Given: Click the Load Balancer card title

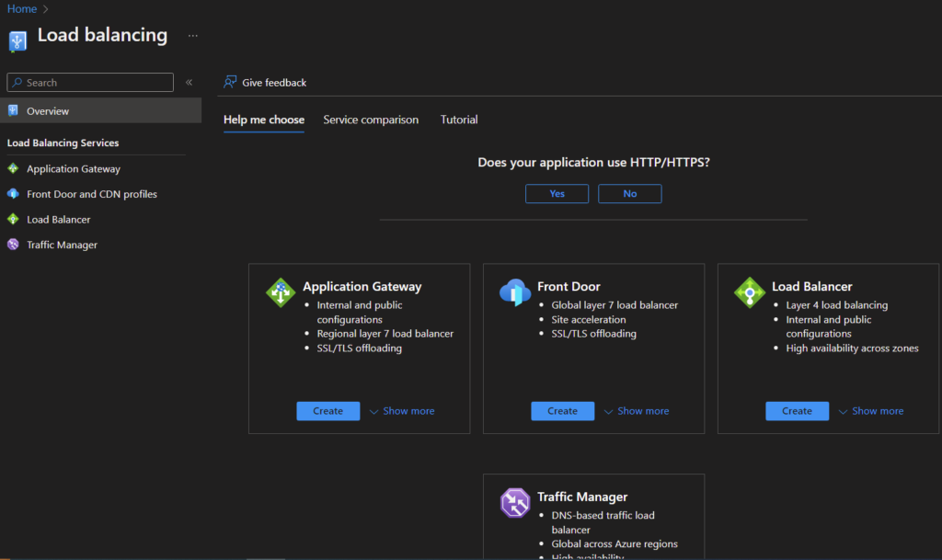Looking at the screenshot, I should 811,286.
